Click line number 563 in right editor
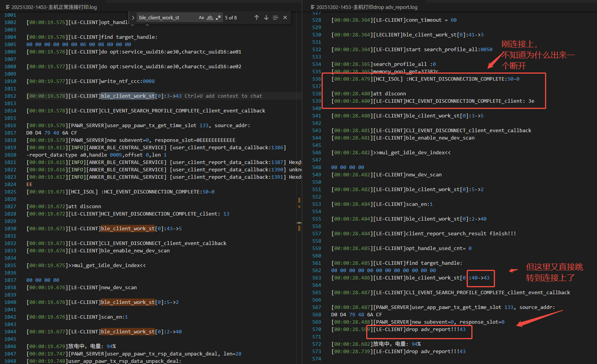 pos(317,278)
